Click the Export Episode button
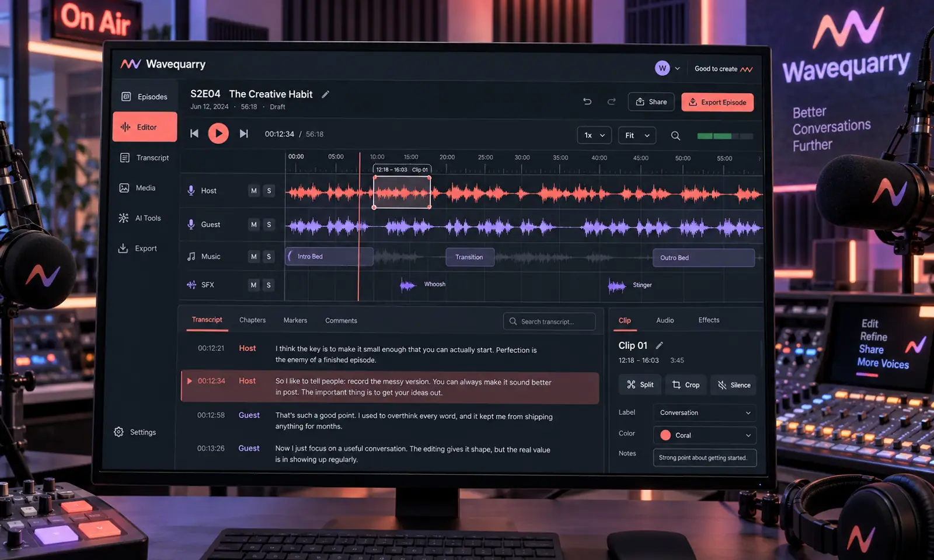Viewport: 934px width, 560px height. (x=717, y=102)
